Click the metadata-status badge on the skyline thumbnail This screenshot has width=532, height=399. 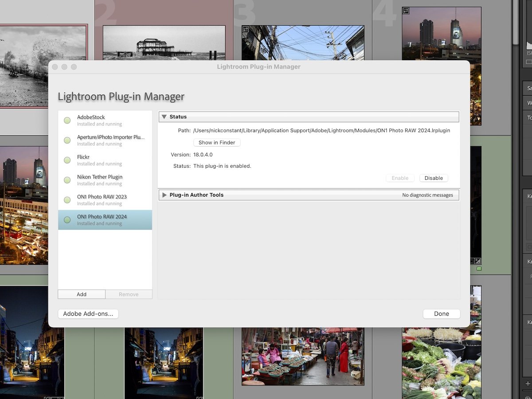[x=406, y=10]
